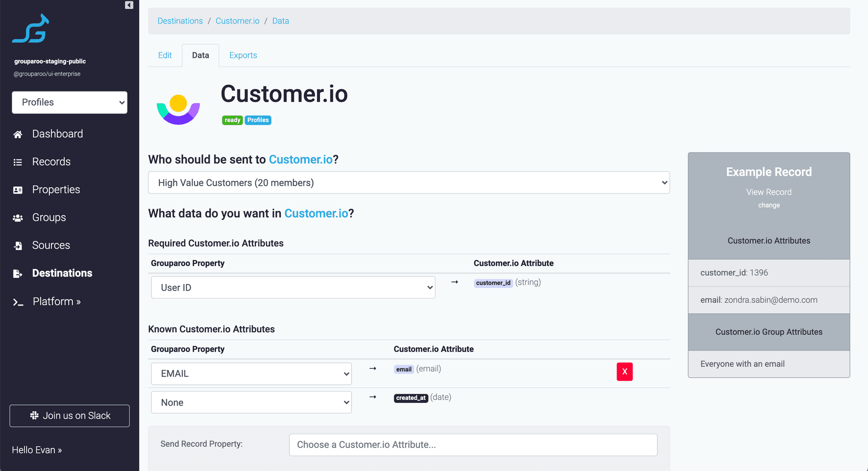Viewport: 868px width, 471px height.
Task: Click the Customer.io app logo
Action: click(x=178, y=109)
